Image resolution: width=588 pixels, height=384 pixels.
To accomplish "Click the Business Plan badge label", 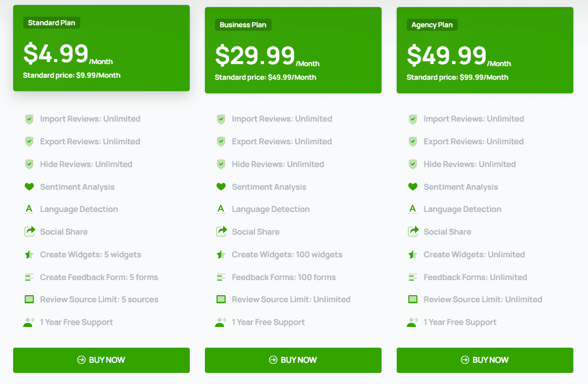I will pyautogui.click(x=243, y=24).
